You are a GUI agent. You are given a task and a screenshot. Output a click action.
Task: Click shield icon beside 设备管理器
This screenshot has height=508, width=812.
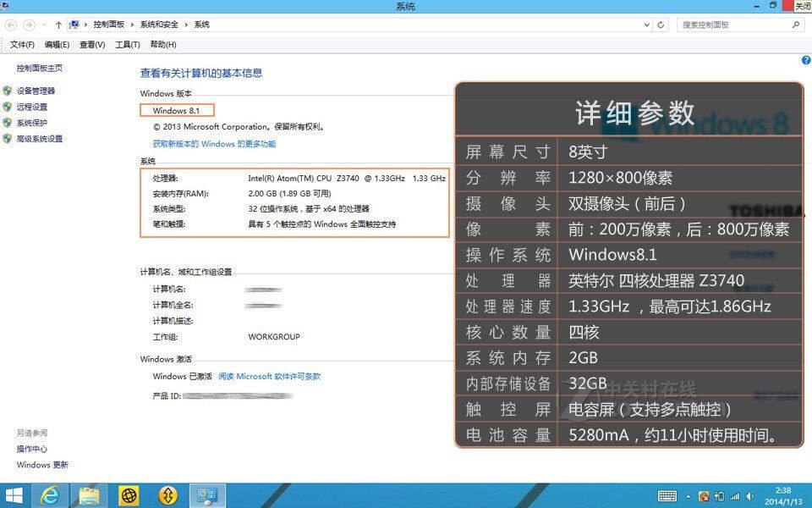tap(8, 91)
